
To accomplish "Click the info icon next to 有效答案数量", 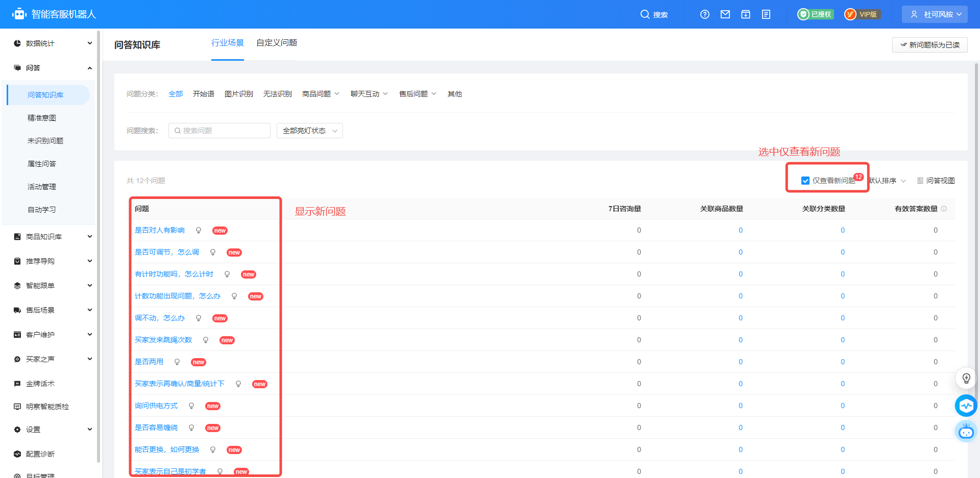I will pos(944,209).
